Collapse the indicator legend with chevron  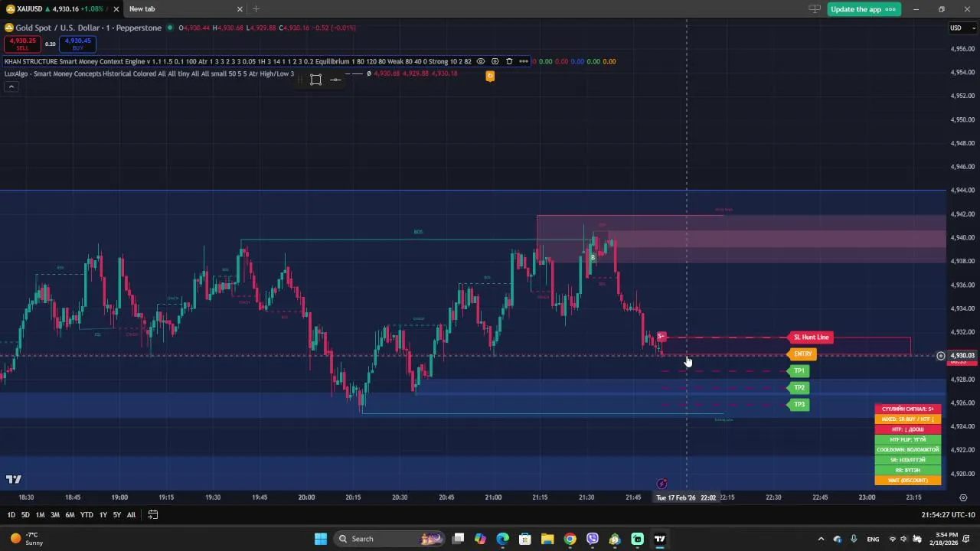point(11,86)
